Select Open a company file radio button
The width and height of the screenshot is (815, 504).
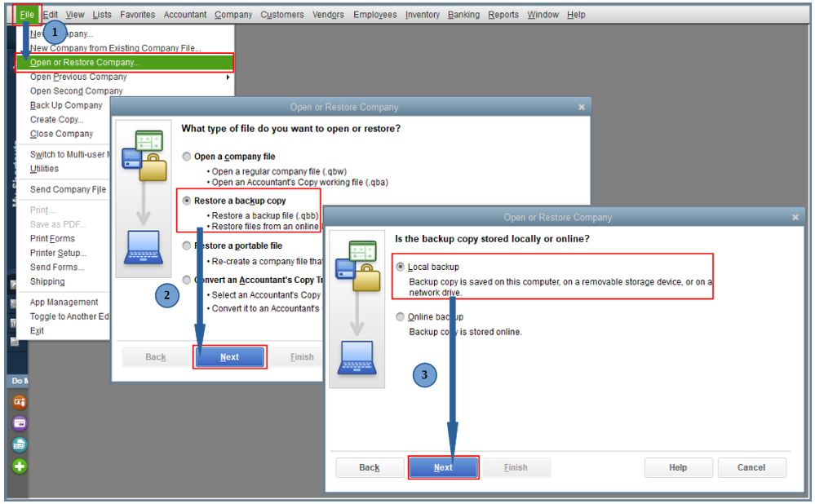187,157
